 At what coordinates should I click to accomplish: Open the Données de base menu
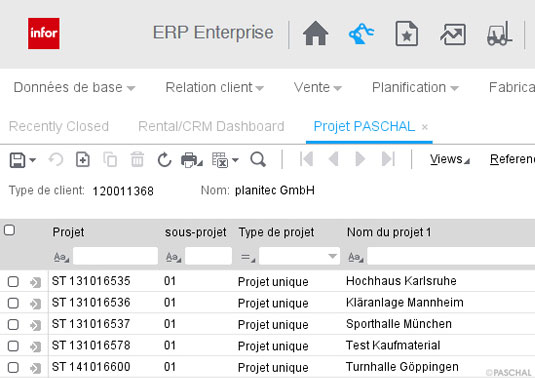(x=74, y=87)
